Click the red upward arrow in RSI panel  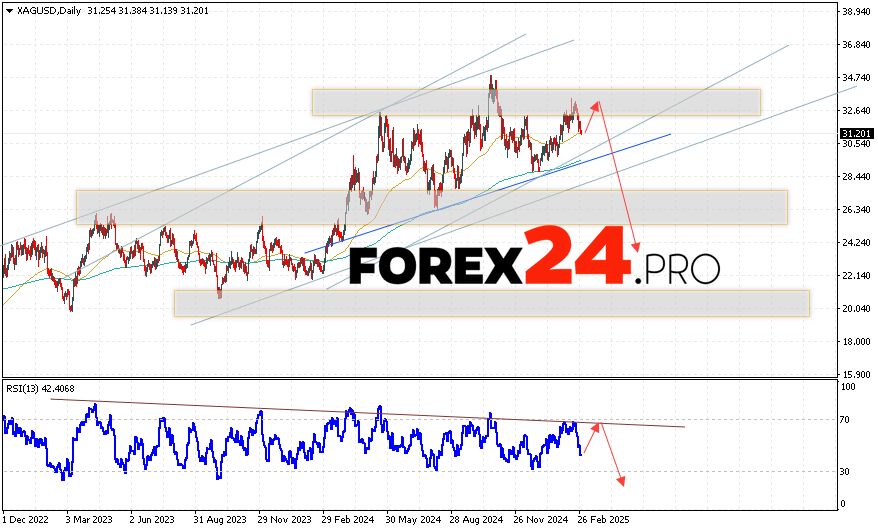590,440
